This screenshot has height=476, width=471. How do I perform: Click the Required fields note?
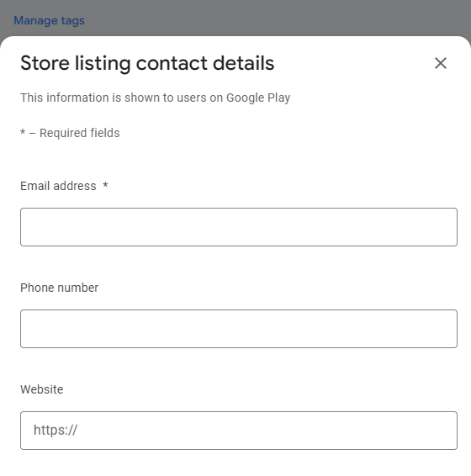point(70,133)
